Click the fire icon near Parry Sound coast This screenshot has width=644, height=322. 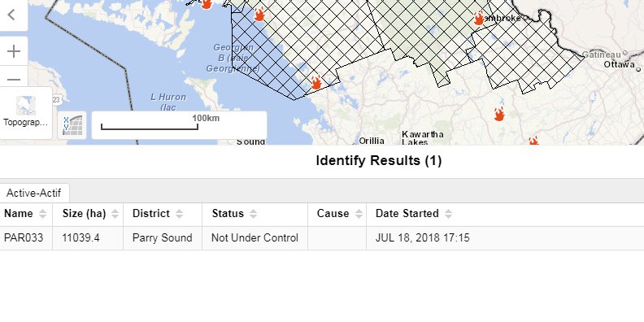[x=315, y=82]
